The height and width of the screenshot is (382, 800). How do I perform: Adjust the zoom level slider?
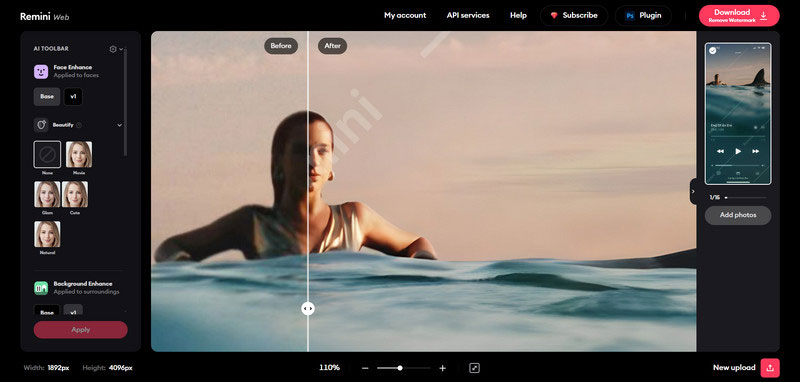click(403, 368)
